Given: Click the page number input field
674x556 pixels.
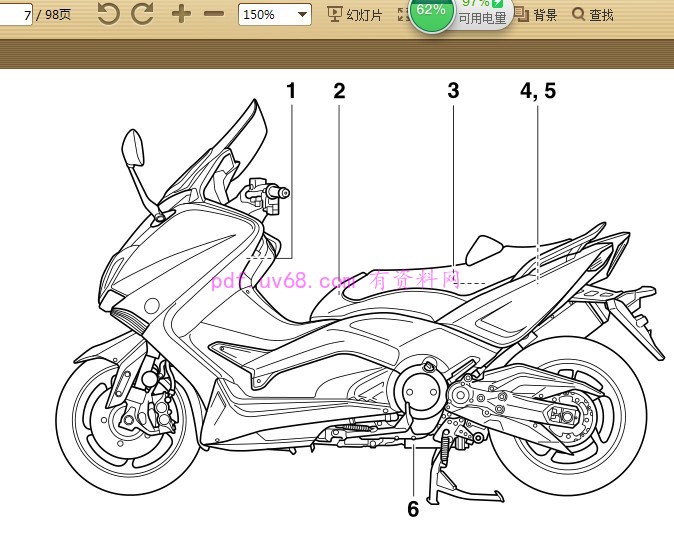Looking at the screenshot, I should coord(15,15).
